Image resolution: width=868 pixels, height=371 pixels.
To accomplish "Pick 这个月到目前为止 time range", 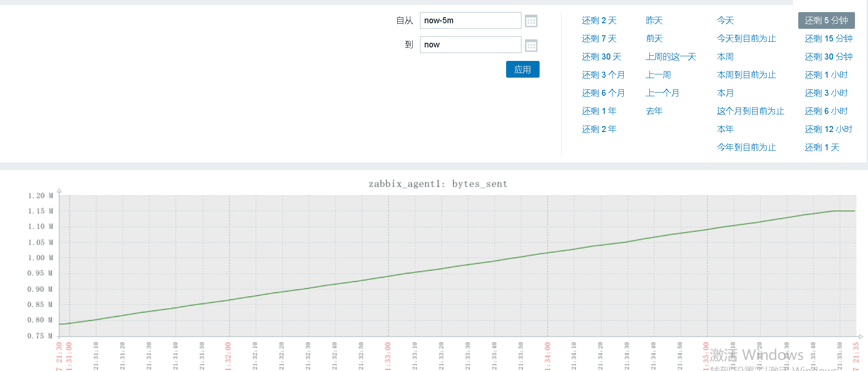I will click(x=750, y=111).
